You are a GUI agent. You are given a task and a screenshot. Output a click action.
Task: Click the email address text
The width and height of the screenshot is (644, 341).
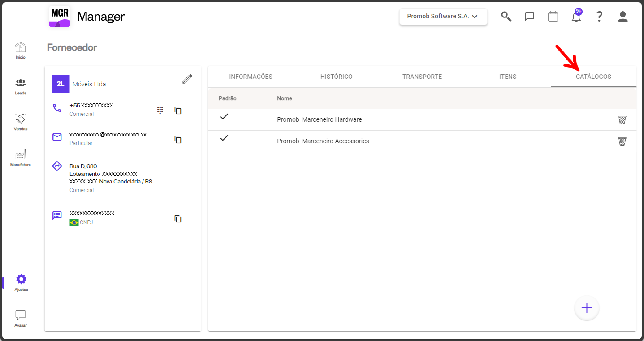[108, 135]
